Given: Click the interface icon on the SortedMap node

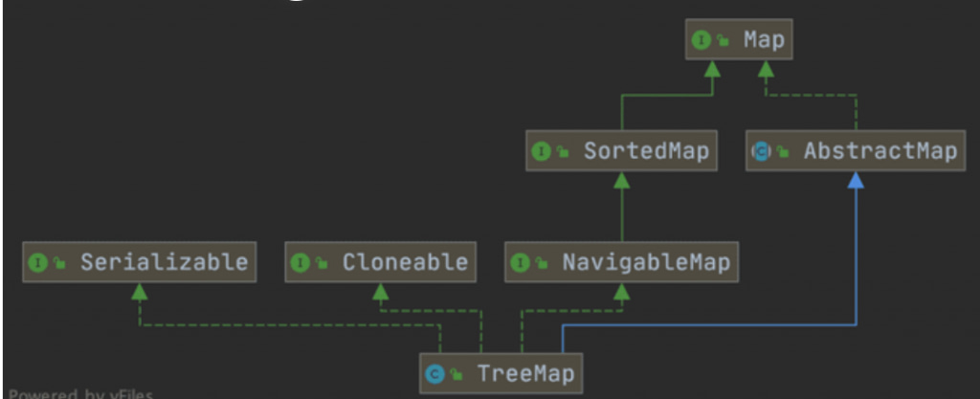Looking at the screenshot, I should pos(541,151).
